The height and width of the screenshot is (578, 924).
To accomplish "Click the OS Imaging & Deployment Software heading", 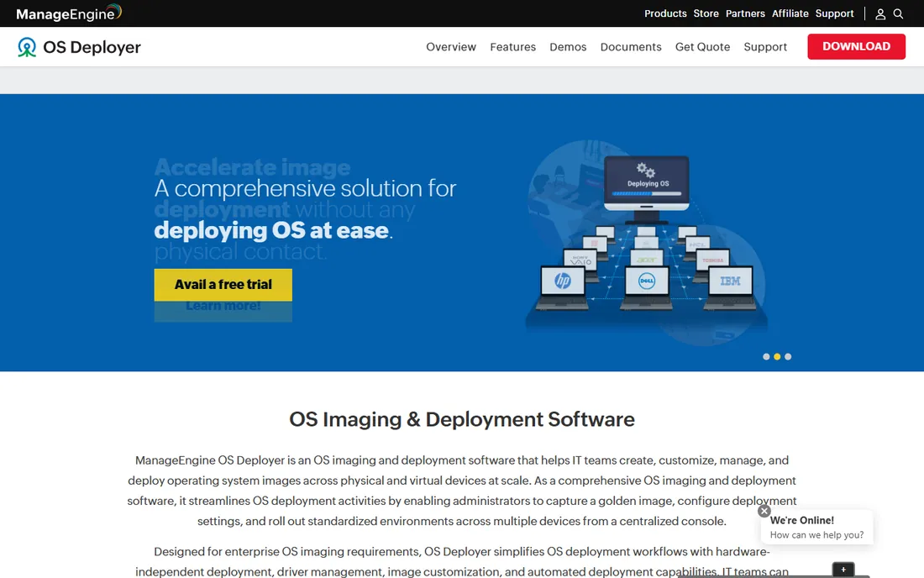I will coord(462,419).
